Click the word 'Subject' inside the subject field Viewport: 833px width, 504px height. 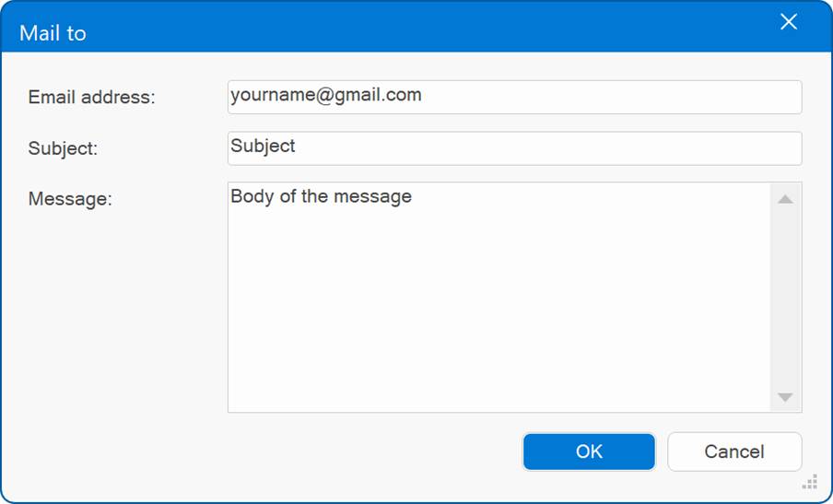pos(263,147)
